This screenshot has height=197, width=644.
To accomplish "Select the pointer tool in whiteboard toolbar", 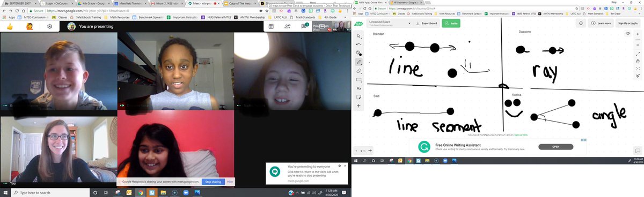I will [359, 35].
